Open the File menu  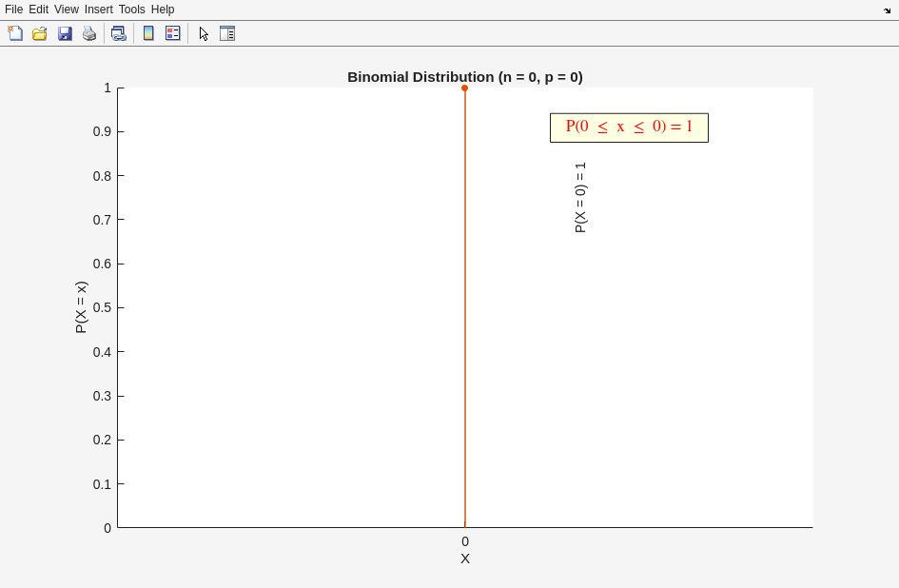click(13, 10)
